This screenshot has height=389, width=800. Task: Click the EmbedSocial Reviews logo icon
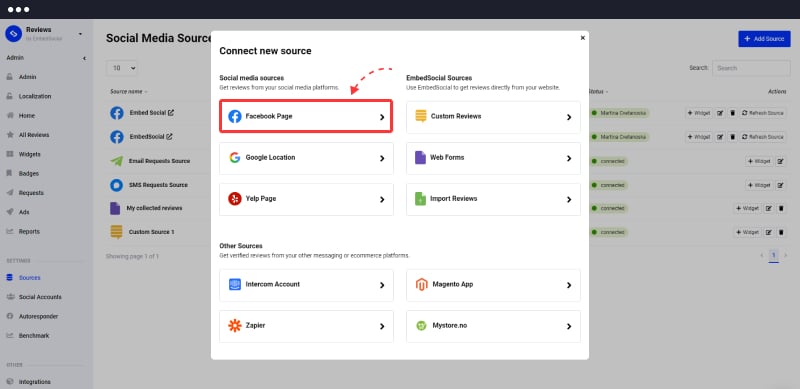click(13, 34)
